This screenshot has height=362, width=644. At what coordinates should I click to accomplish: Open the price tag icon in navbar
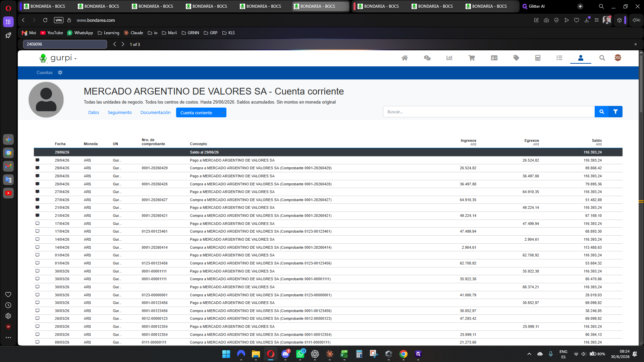click(x=516, y=58)
